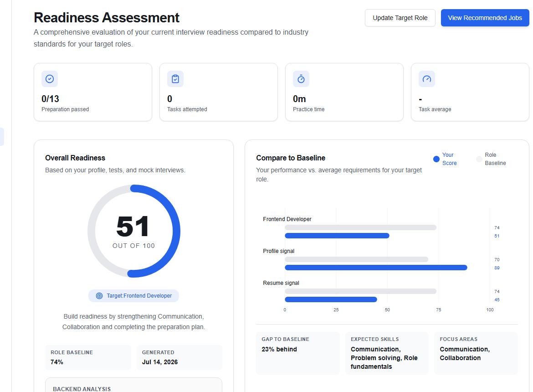Viewport: 533px width, 392px height.
Task: Click the Profile signal blue score bar
Action: tap(376, 268)
